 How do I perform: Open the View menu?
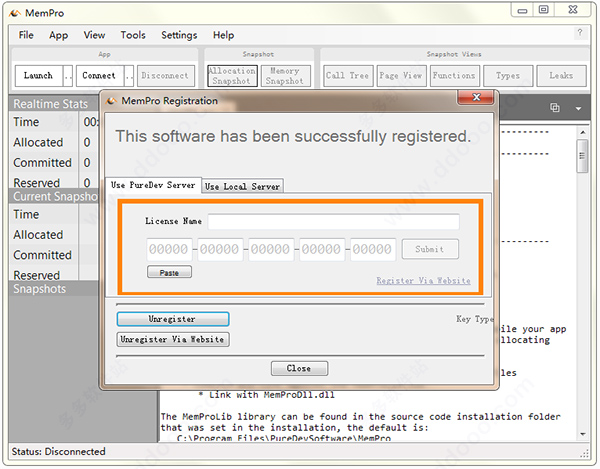click(94, 35)
